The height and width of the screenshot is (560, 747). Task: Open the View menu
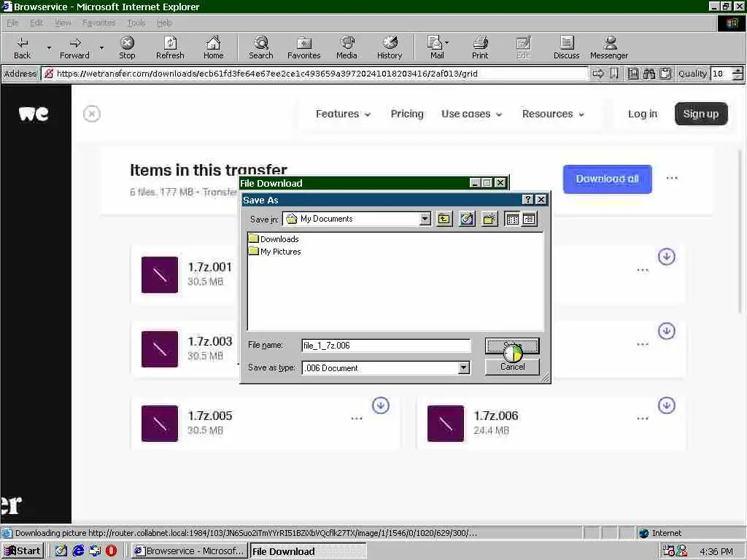pos(63,23)
